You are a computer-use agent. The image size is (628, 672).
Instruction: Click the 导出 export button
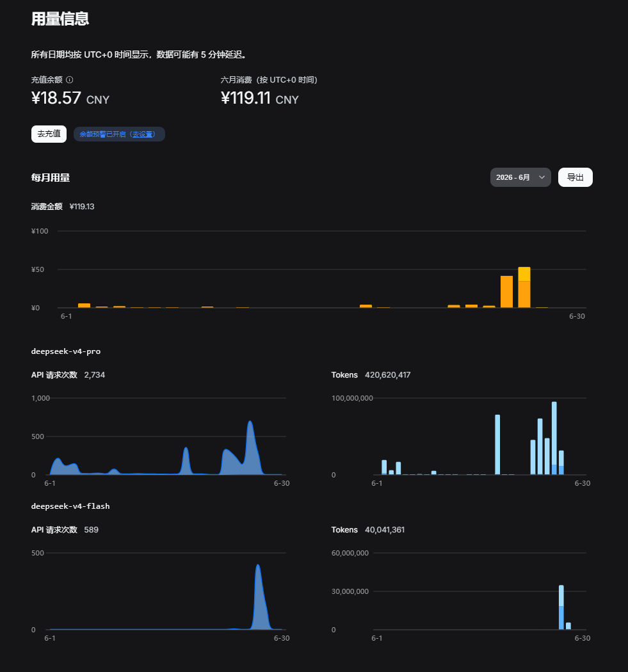pyautogui.click(x=576, y=177)
